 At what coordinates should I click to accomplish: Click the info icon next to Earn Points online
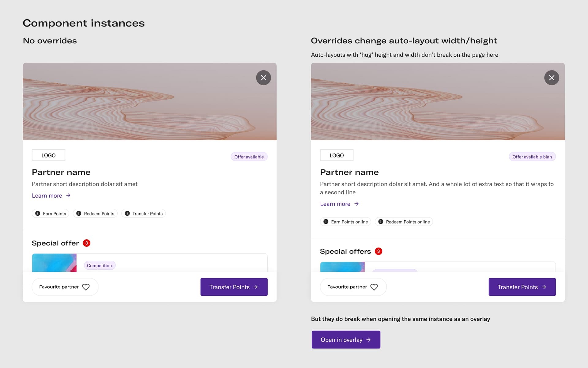coord(326,221)
